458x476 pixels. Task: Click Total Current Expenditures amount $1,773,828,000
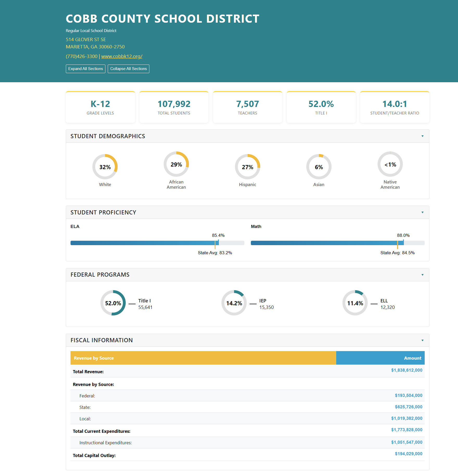pos(407,430)
